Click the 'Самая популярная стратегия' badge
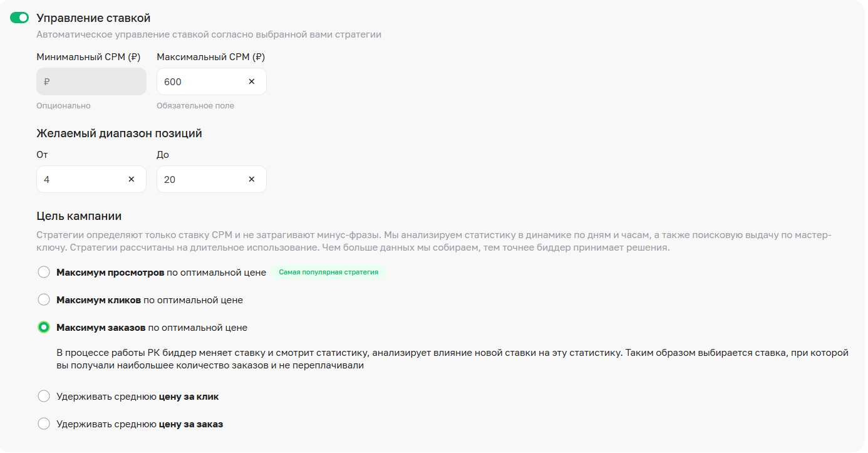The height and width of the screenshot is (453, 868). [x=329, y=273]
